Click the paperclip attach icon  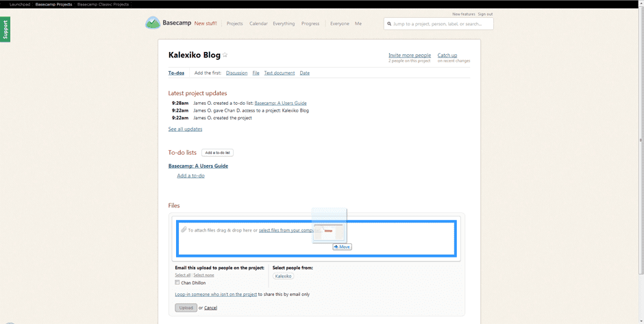[x=184, y=229]
